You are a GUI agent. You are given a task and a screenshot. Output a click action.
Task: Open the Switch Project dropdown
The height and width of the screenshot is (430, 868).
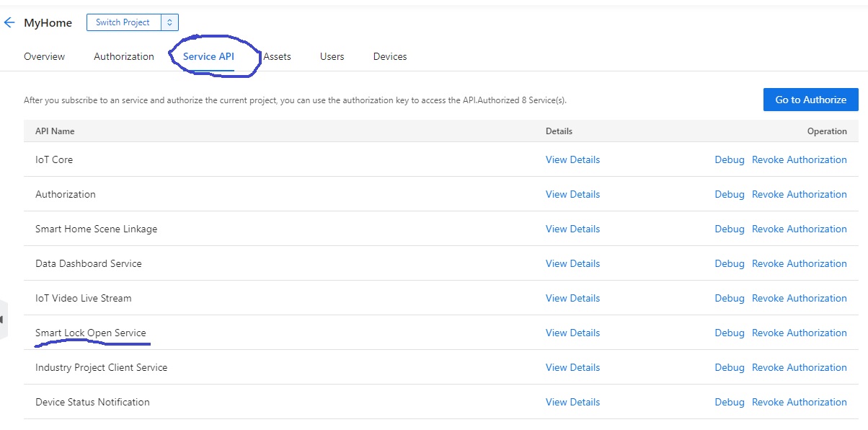point(123,22)
